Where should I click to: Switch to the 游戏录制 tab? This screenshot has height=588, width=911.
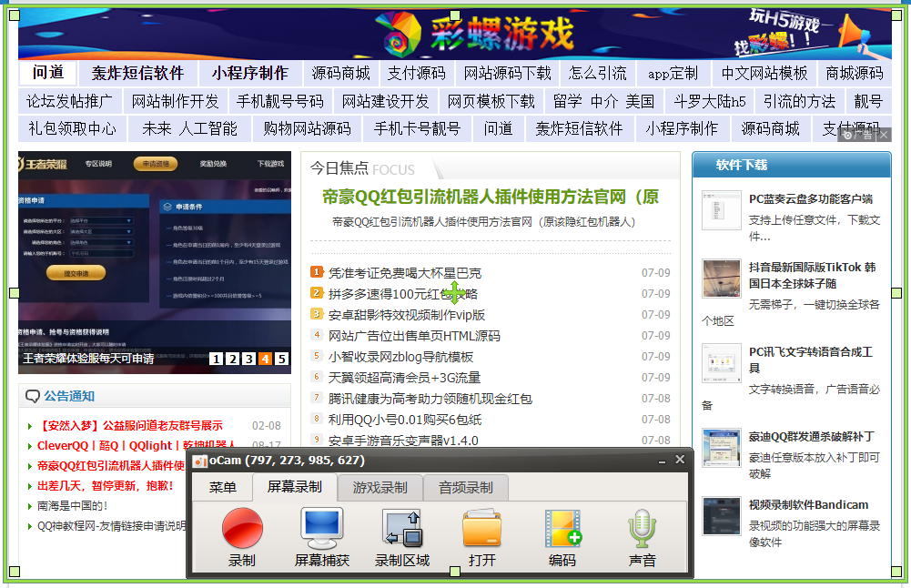[x=380, y=488]
